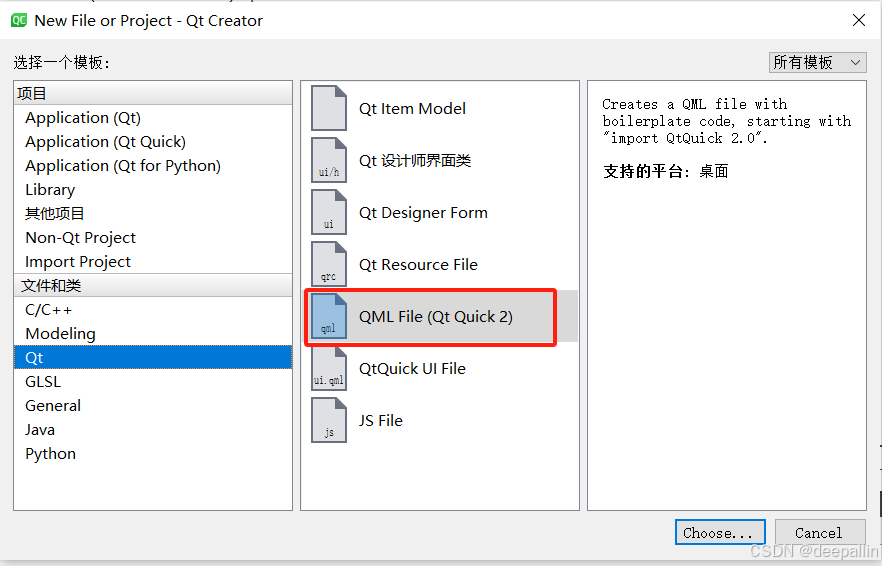
Task: Select Application (Qt for Python) category
Action: pyautogui.click(x=153, y=166)
